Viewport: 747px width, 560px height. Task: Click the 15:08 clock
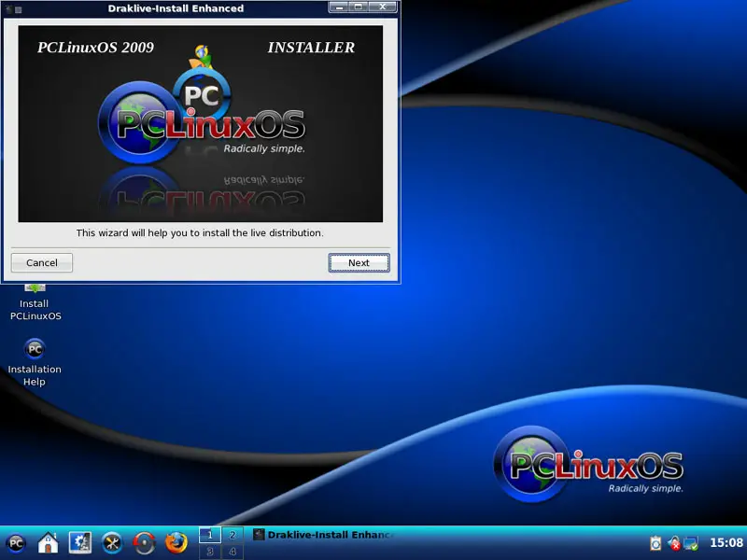point(726,543)
